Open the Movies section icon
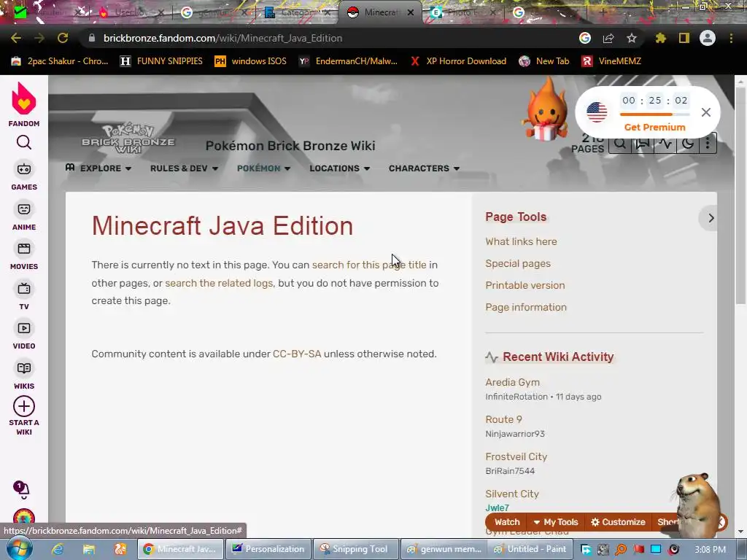The height and width of the screenshot is (560, 747). tap(24, 249)
